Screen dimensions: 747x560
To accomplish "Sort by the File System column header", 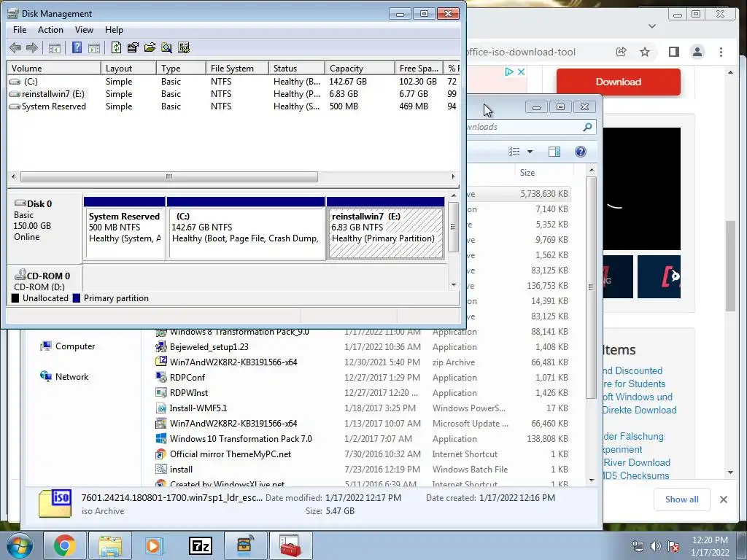I will (237, 68).
